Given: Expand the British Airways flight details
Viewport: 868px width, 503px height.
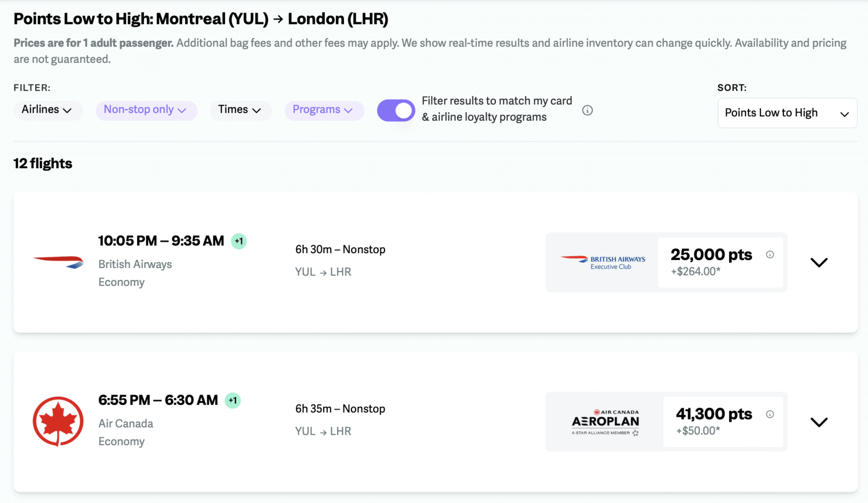Looking at the screenshot, I should [x=819, y=262].
